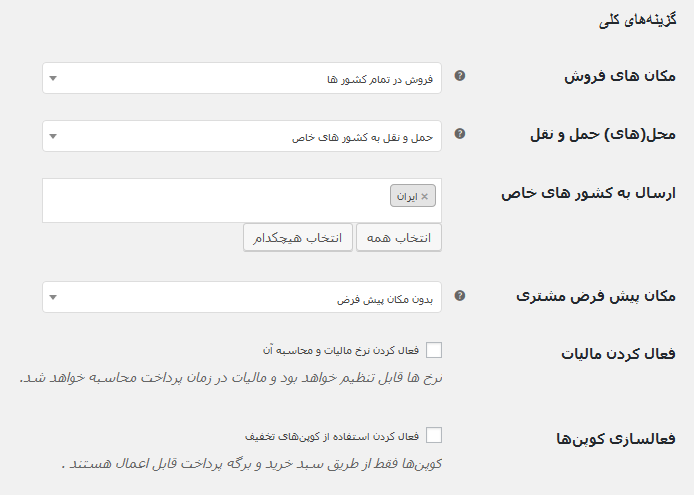Click the فعالسازی کوپن‌ها label

[x=616, y=438]
